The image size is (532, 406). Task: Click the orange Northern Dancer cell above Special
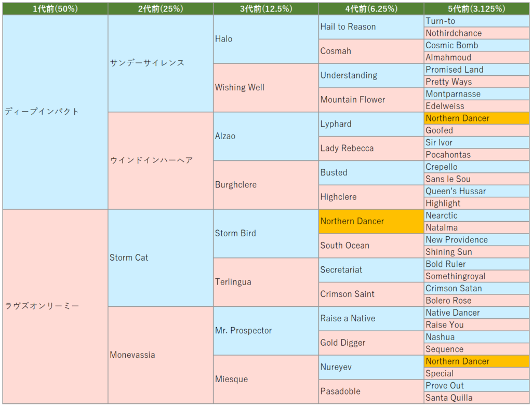tap(477, 361)
